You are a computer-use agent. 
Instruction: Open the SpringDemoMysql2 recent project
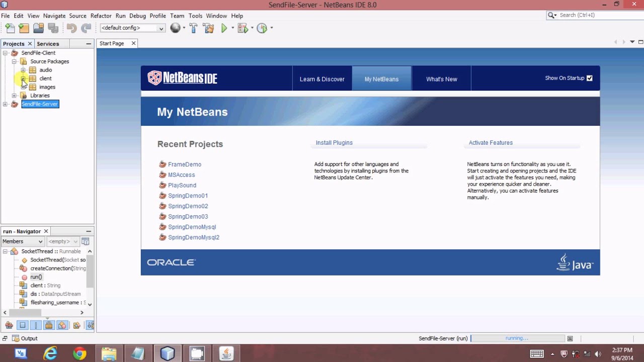(x=194, y=237)
